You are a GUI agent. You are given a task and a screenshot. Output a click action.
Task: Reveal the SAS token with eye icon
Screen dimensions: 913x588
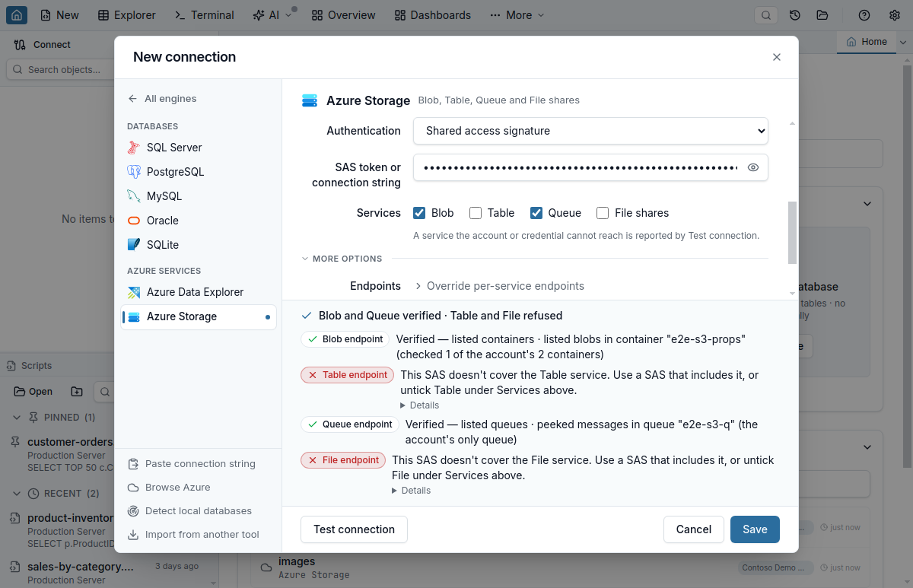point(753,167)
